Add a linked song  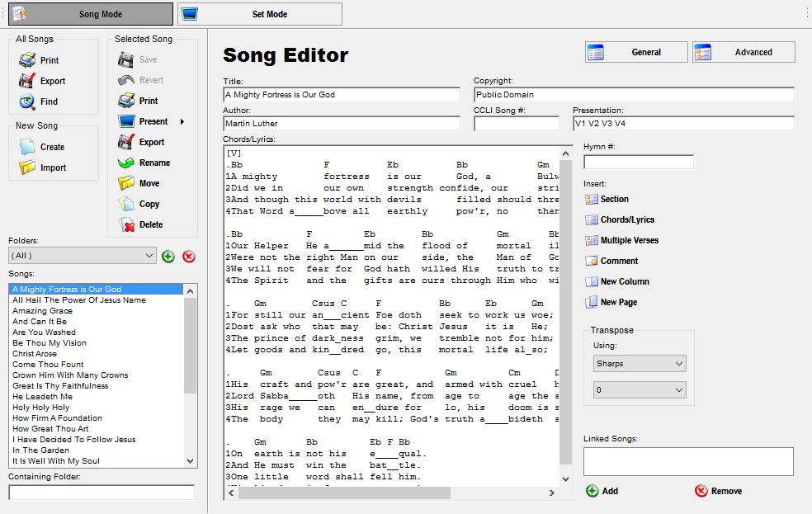point(602,491)
